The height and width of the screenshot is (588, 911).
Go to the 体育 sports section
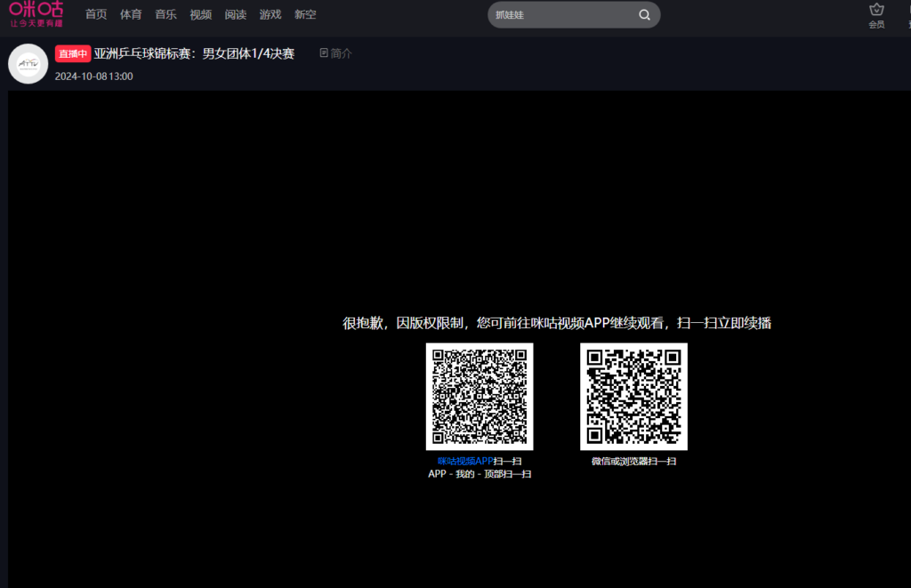(x=131, y=14)
